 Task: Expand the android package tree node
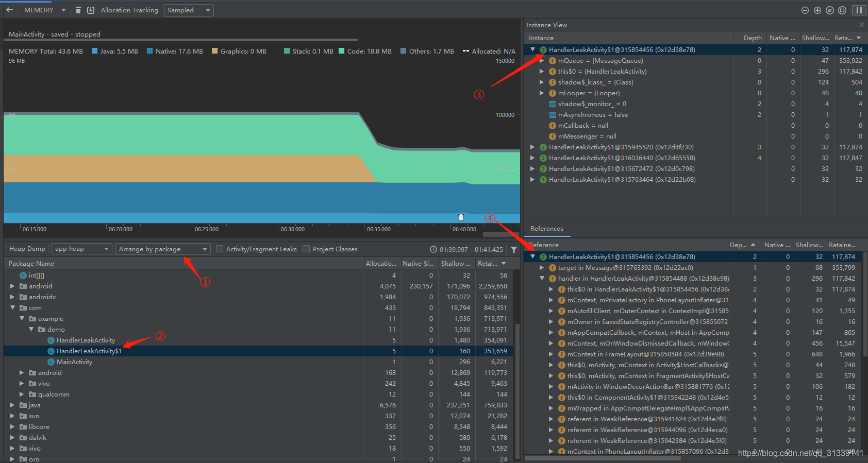click(12, 286)
